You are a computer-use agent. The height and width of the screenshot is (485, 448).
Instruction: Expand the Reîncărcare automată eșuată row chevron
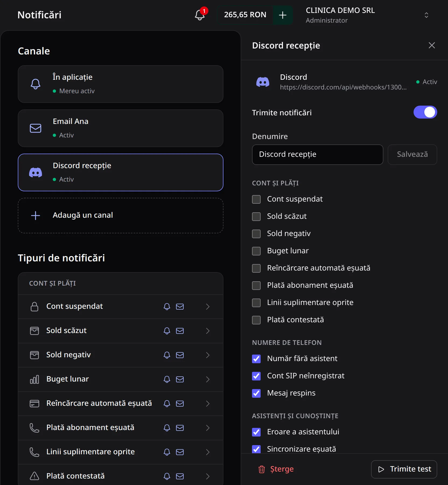click(x=208, y=404)
